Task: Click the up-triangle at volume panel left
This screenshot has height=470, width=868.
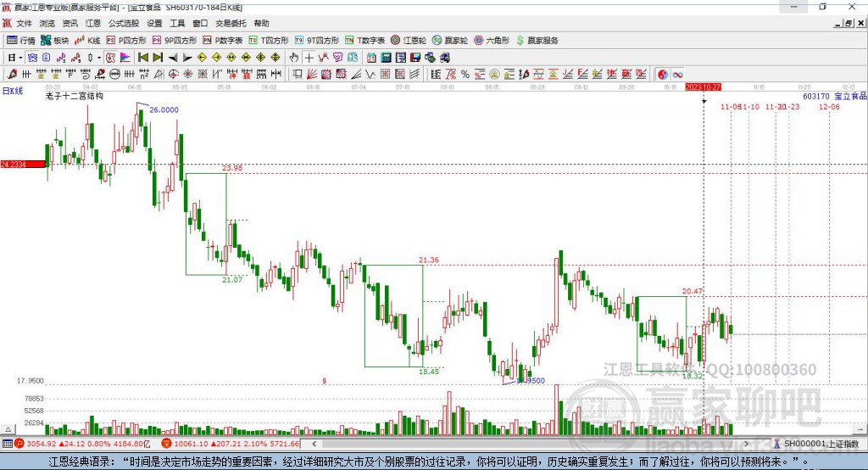Action: 8,429
